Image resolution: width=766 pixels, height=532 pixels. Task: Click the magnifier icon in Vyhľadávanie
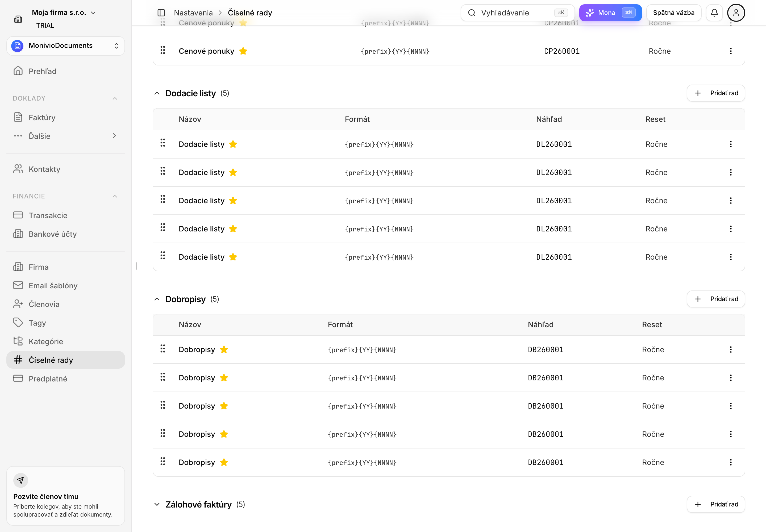472,13
